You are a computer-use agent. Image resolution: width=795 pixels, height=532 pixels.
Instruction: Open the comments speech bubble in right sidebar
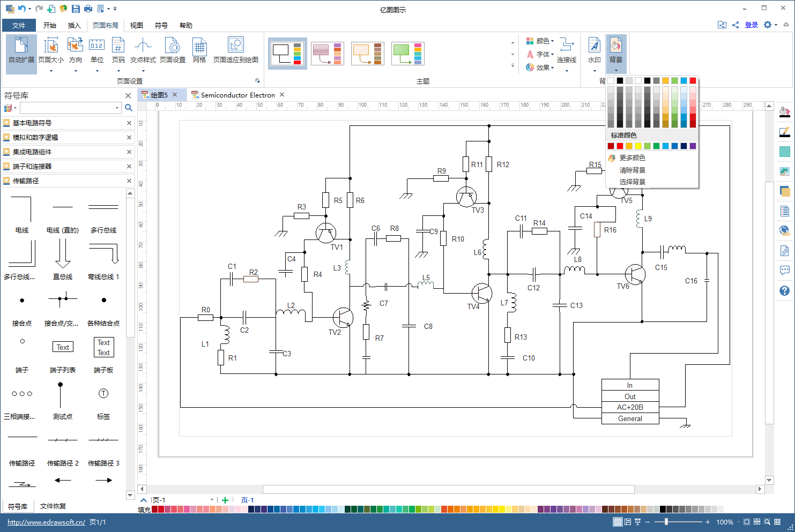(784, 271)
